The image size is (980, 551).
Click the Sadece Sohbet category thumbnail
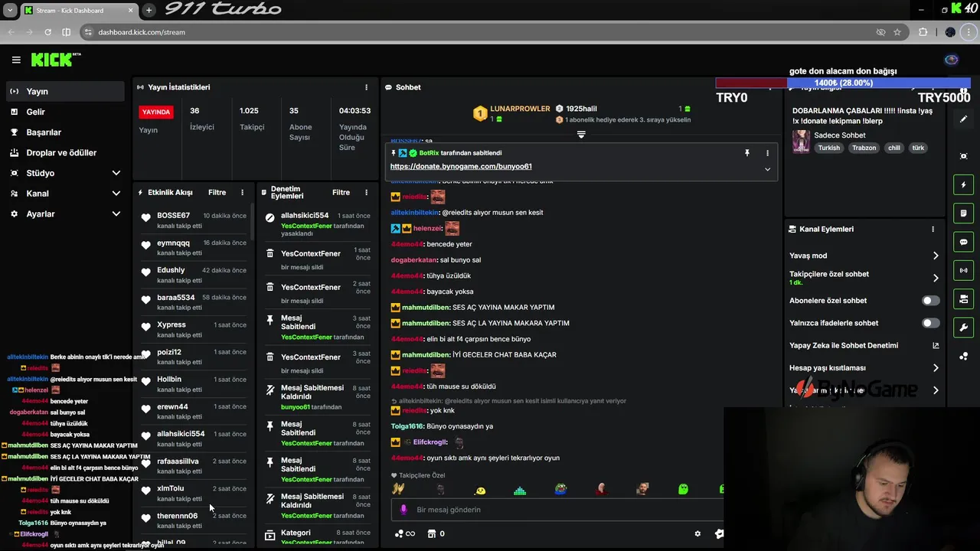coord(801,142)
